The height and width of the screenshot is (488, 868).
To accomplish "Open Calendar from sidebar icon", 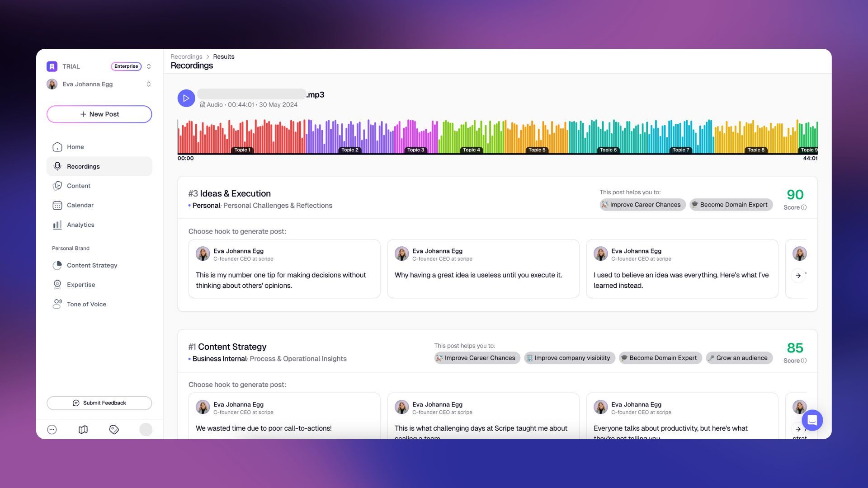I will pyautogui.click(x=57, y=205).
